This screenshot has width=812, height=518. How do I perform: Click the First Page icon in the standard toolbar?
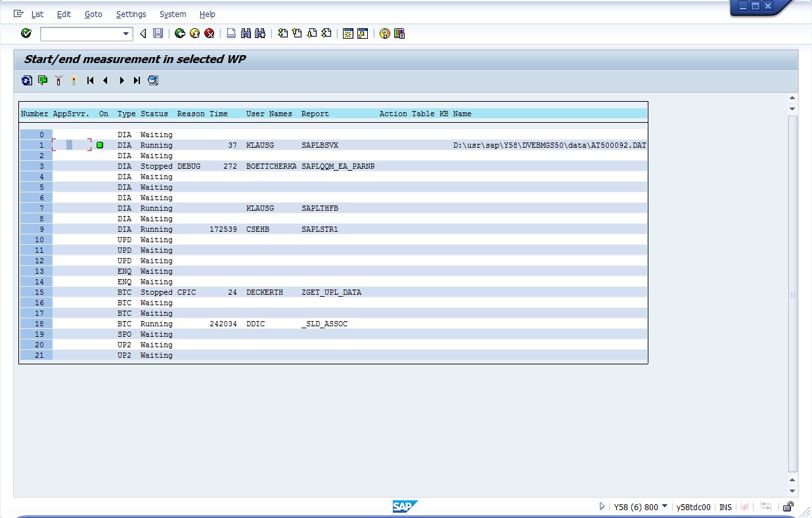click(x=282, y=33)
